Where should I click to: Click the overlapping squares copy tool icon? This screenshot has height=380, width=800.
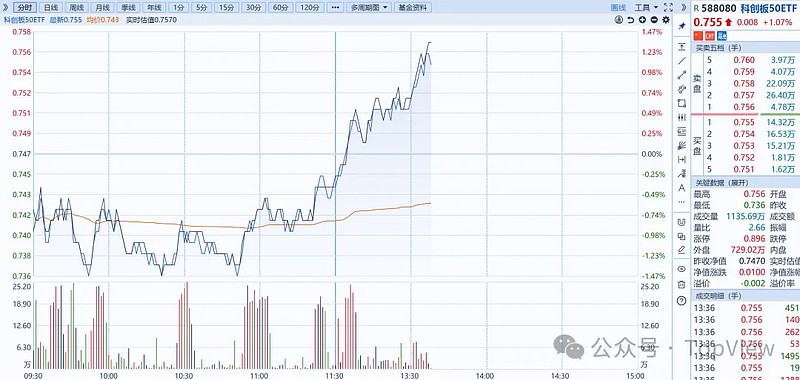click(x=681, y=236)
